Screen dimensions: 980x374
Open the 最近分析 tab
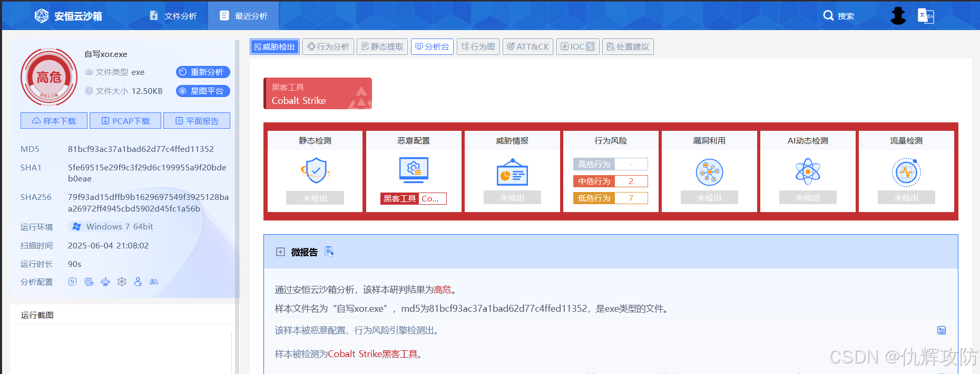click(243, 16)
